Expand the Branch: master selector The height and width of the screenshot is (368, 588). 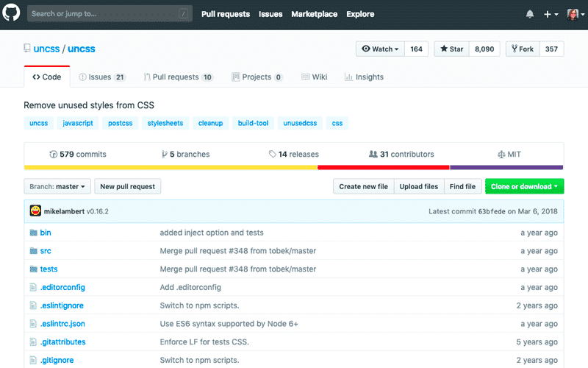tap(58, 187)
